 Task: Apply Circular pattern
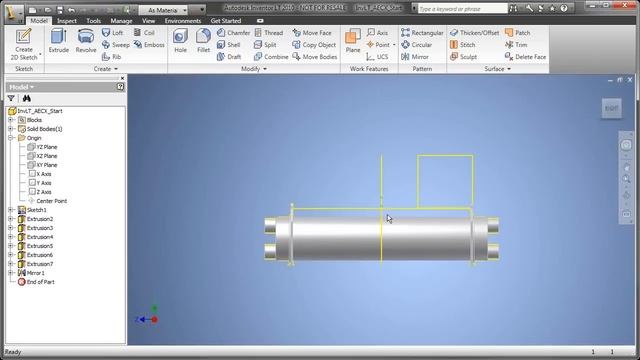(x=416, y=45)
